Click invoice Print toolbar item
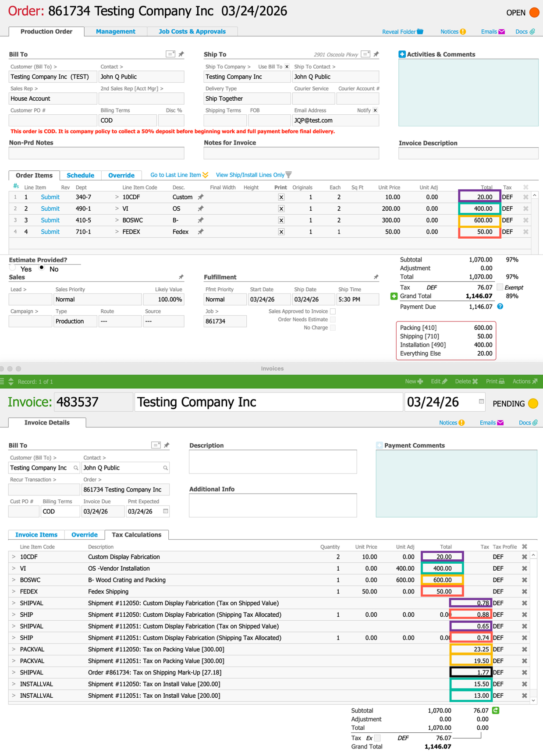The height and width of the screenshot is (756, 543). click(x=495, y=382)
